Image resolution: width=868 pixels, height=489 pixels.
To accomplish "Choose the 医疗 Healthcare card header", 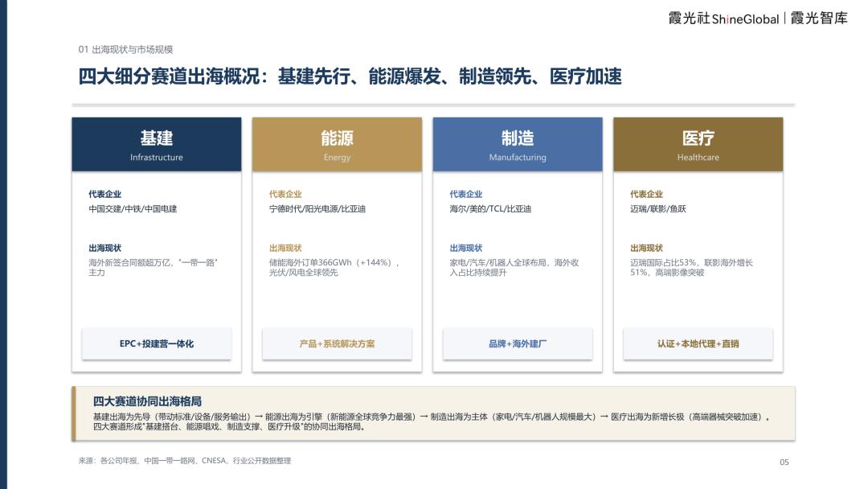I will tap(698, 144).
